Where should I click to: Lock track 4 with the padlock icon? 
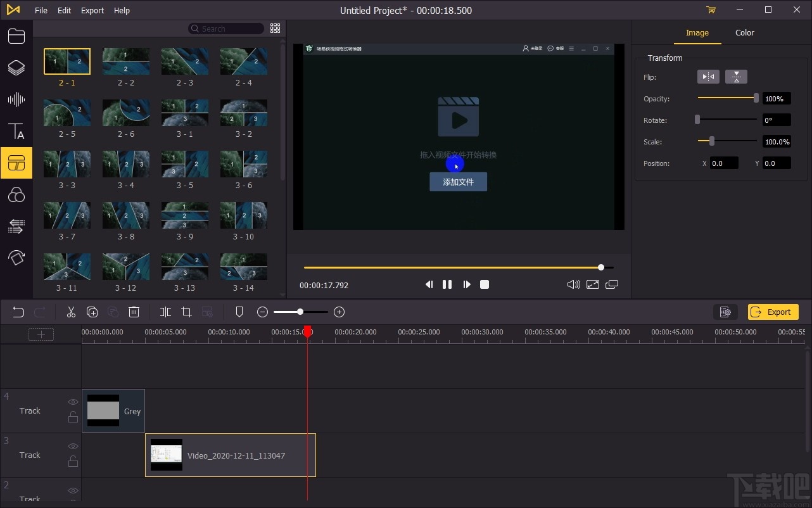tap(73, 417)
